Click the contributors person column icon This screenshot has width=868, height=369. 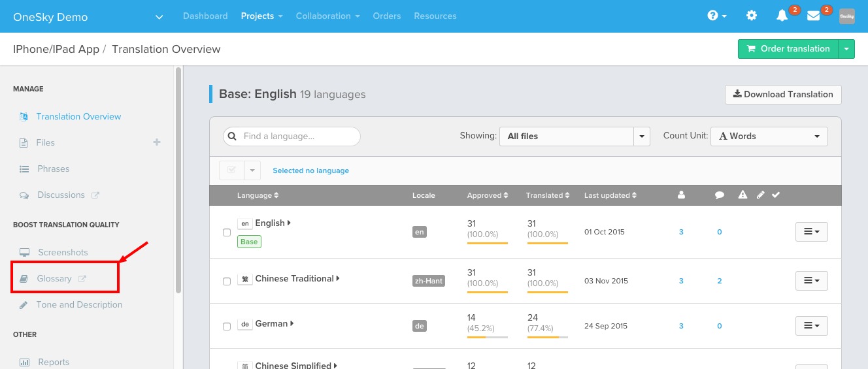tap(681, 195)
